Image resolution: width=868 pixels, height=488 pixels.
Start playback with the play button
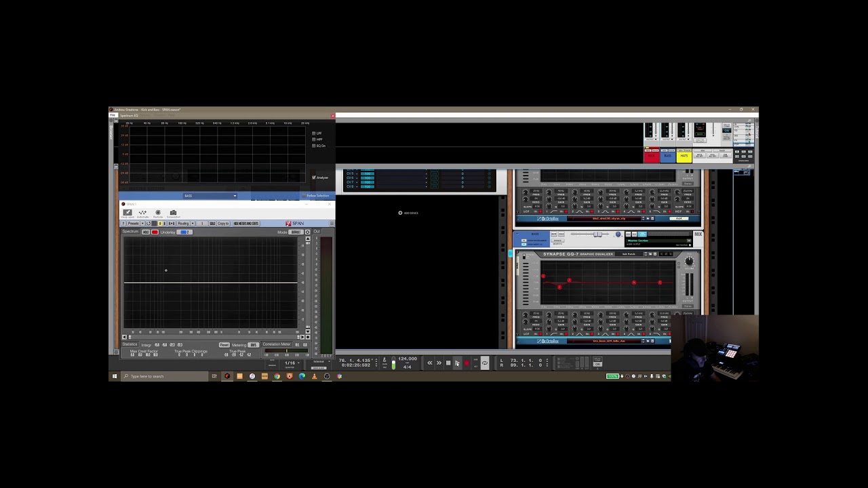457,363
